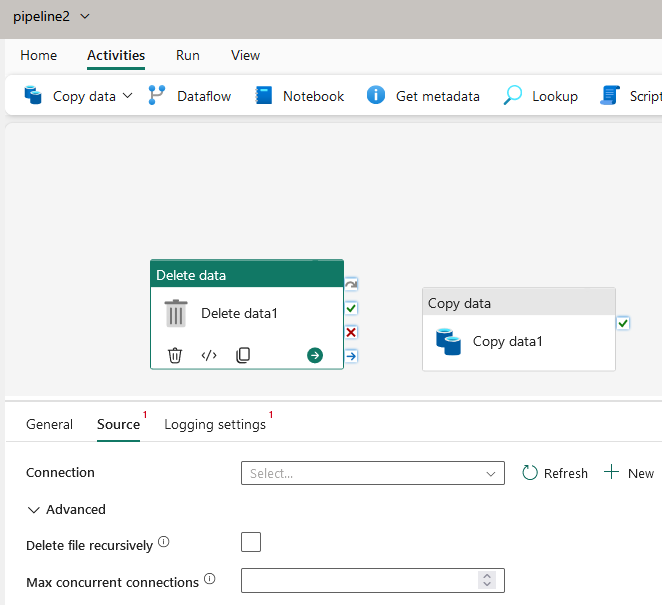Switch to Logging settings tab
The height and width of the screenshot is (605, 662).
215,424
